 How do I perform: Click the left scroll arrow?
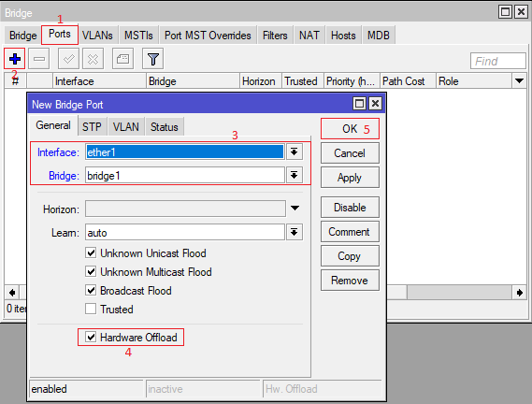coord(12,293)
